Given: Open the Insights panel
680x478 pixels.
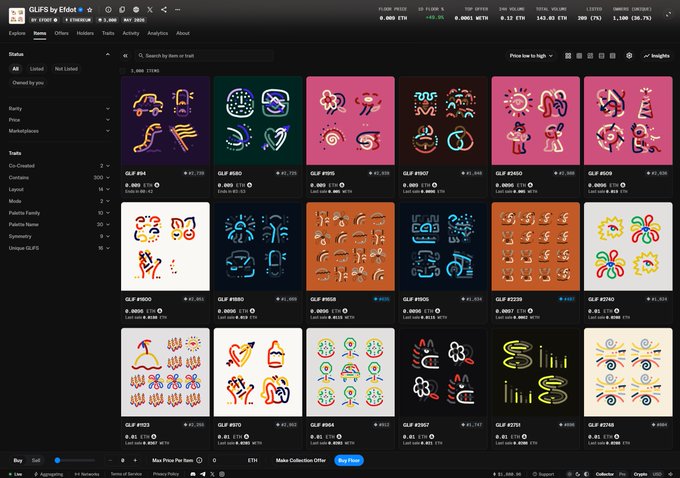Looking at the screenshot, I should pyautogui.click(x=657, y=56).
